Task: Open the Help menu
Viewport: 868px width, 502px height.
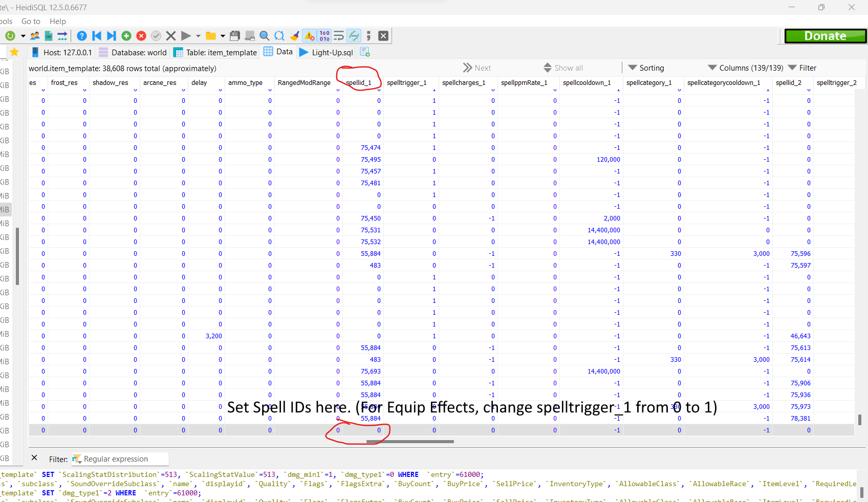Action: [x=58, y=21]
